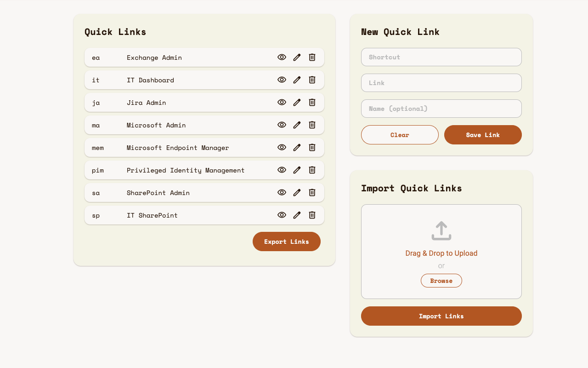Click the upload icon in the import area
Viewport: 588px width, 368px height.
441,231
